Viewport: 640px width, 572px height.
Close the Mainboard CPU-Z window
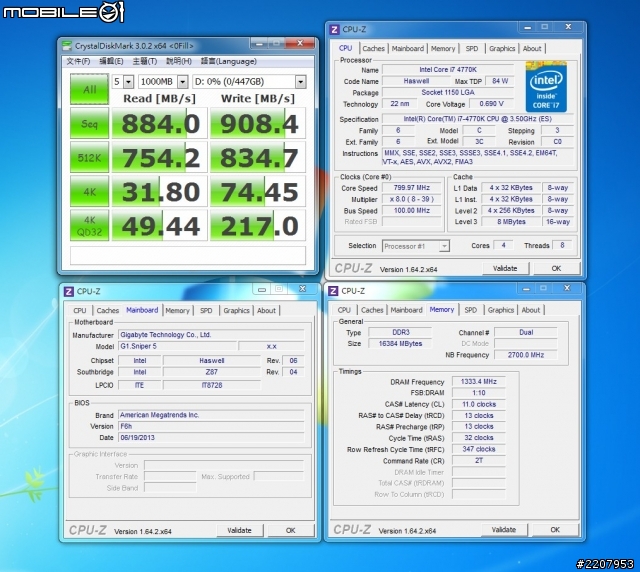pos(302,289)
